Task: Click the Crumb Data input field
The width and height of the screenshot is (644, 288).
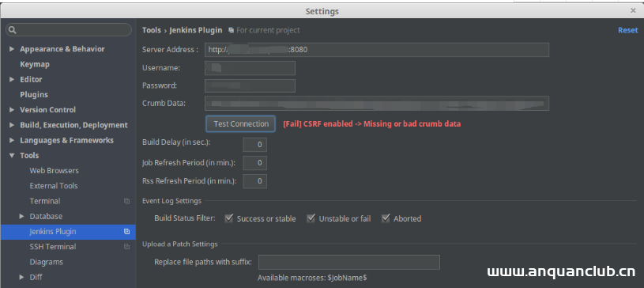Action: tap(377, 104)
